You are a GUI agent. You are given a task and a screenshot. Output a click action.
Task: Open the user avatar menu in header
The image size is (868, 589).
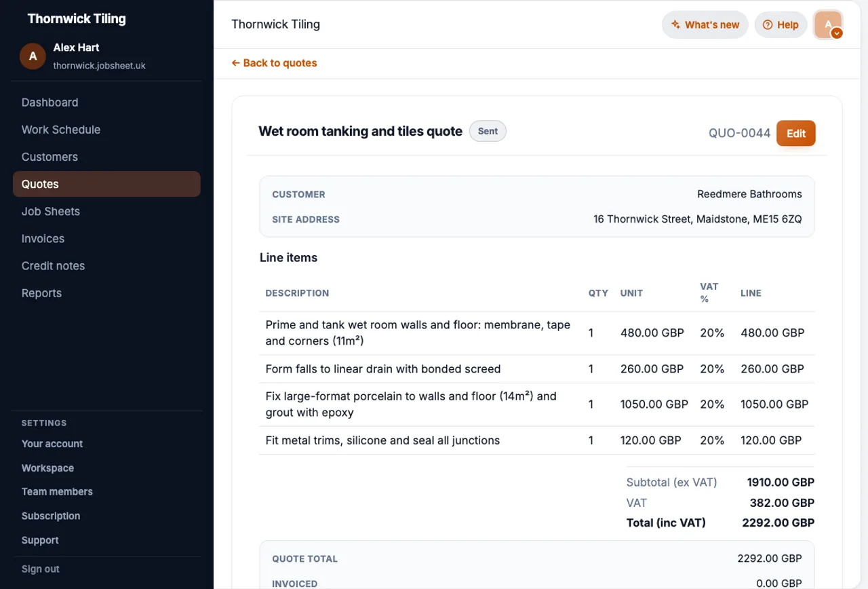coord(828,25)
